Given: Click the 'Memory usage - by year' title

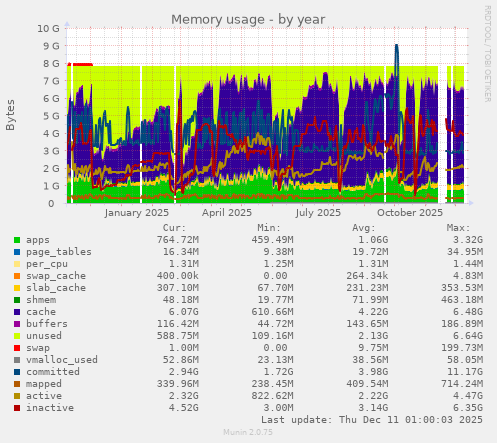Looking at the screenshot, I should point(248,20).
